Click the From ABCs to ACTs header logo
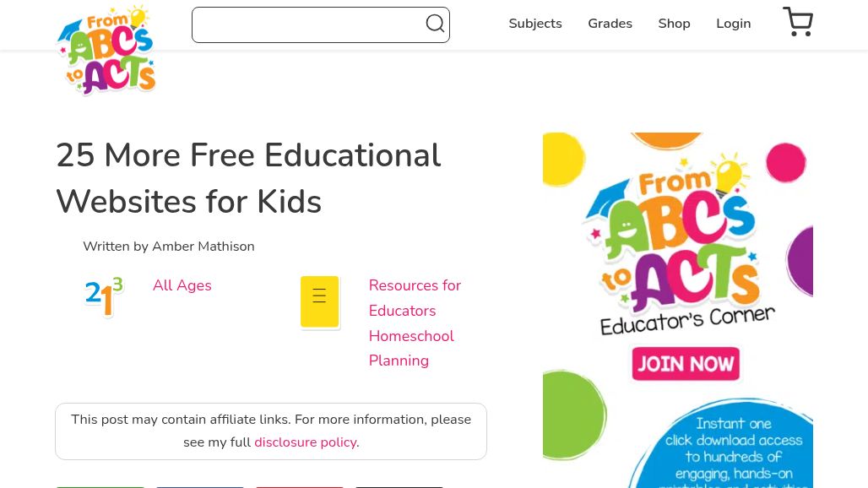The width and height of the screenshot is (868, 488). pyautogui.click(x=106, y=51)
